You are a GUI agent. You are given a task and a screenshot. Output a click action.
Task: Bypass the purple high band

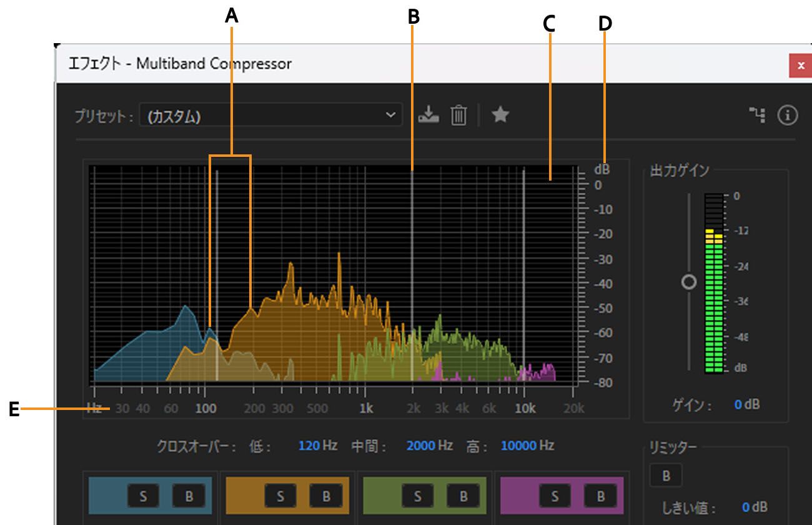coord(600,496)
